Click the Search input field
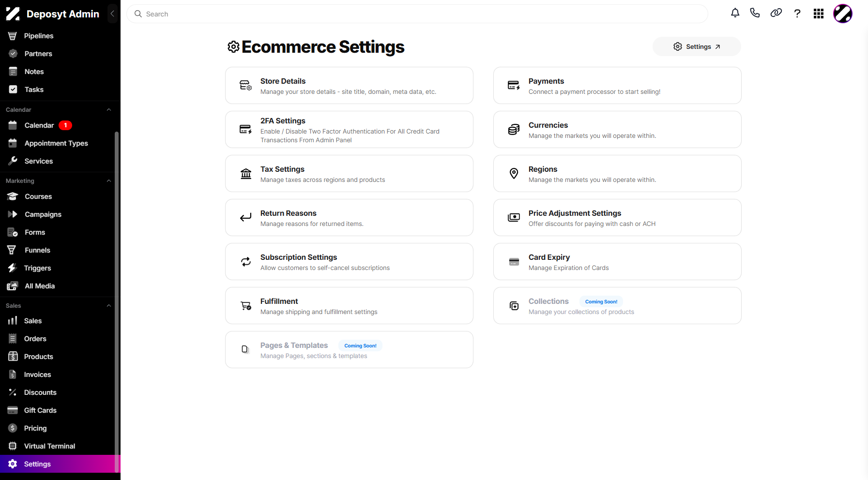Image resolution: width=868 pixels, height=480 pixels. [x=417, y=14]
